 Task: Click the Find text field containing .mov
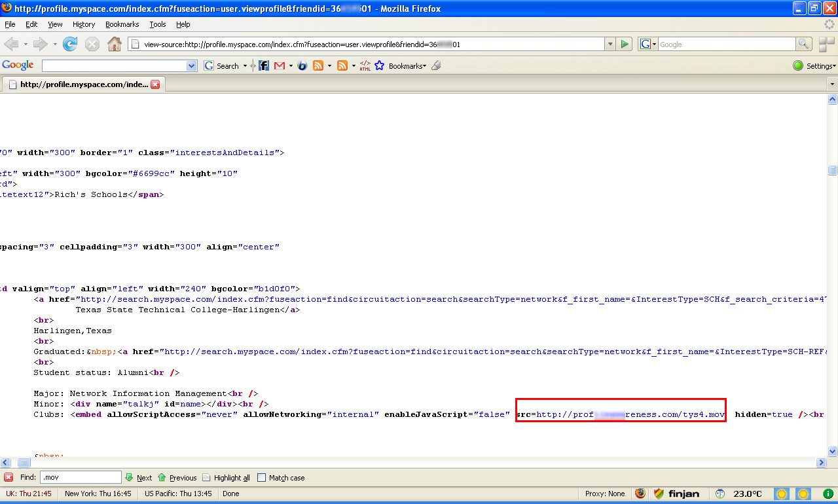[x=81, y=477]
